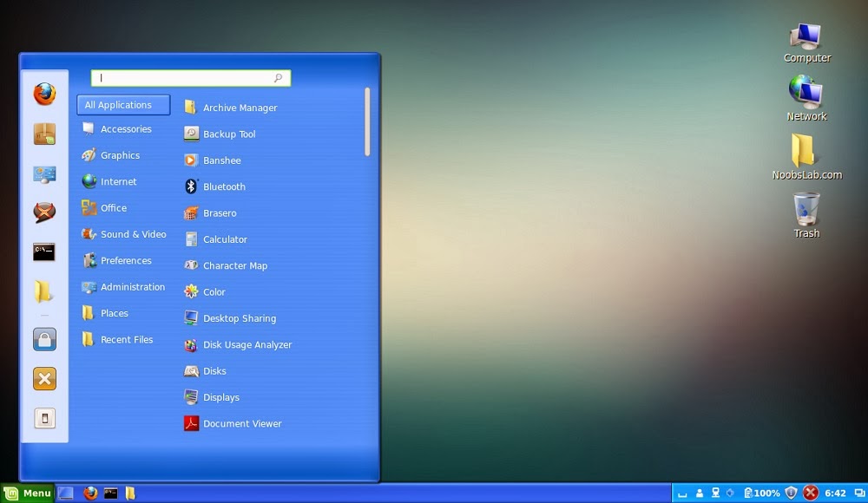This screenshot has width=868, height=503.
Task: Open the Disk Usage Analyzer
Action: coord(246,344)
